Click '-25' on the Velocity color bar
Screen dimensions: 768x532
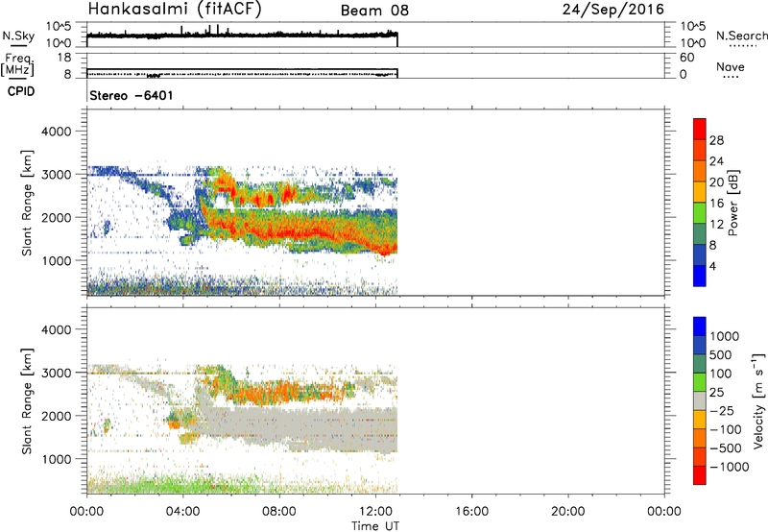coord(722,410)
